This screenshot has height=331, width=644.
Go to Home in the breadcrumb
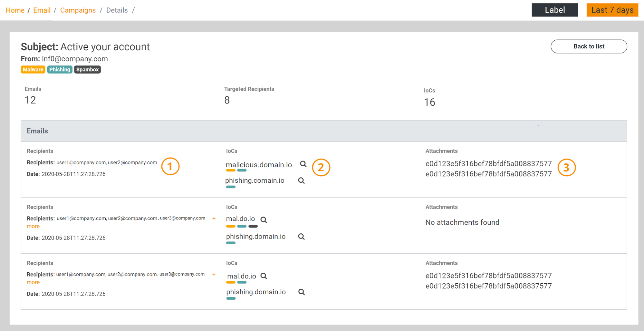coord(15,10)
